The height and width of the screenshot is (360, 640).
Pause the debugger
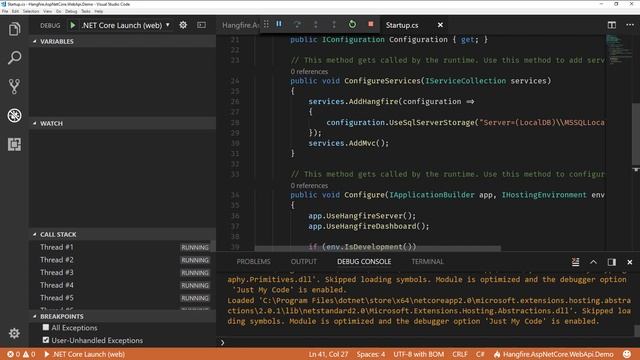[x=279, y=24]
